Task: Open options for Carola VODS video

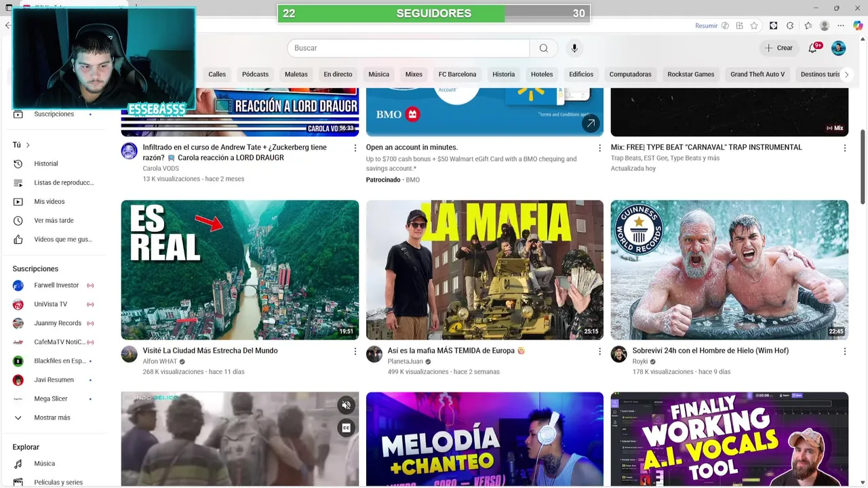Action: [355, 148]
